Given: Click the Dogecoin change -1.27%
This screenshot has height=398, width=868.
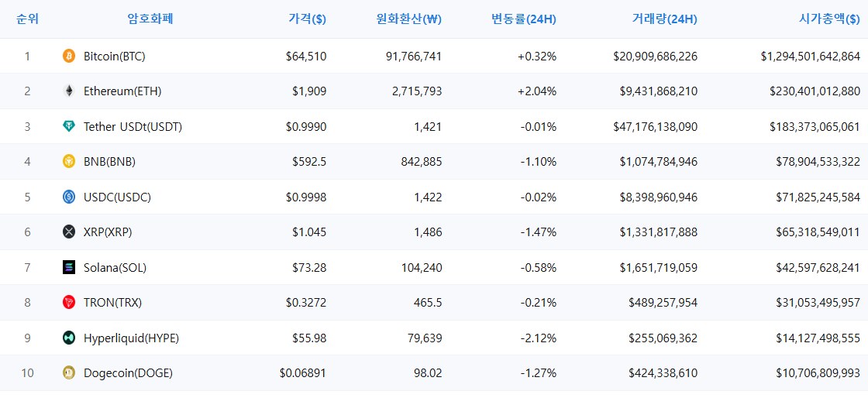Looking at the screenshot, I should (539, 373).
